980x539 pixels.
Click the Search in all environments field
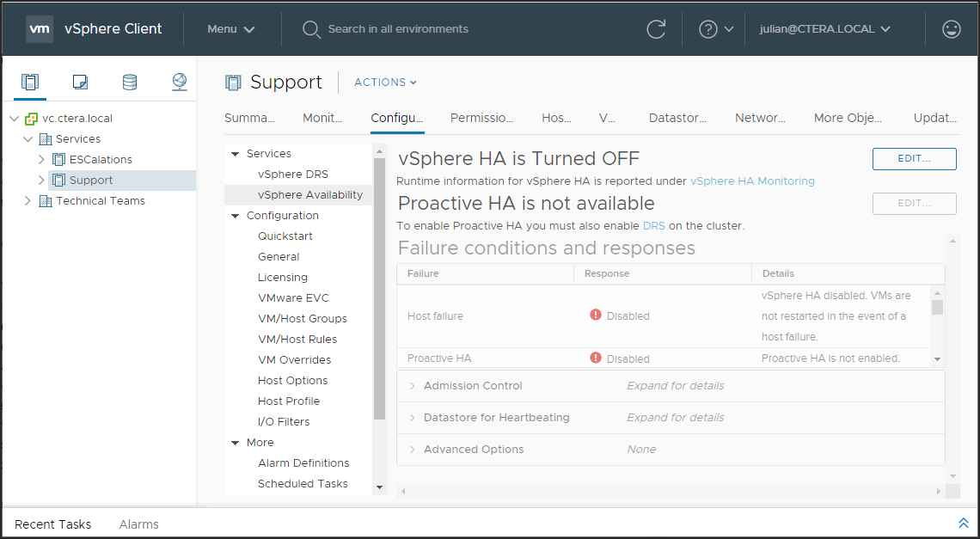[x=398, y=28]
